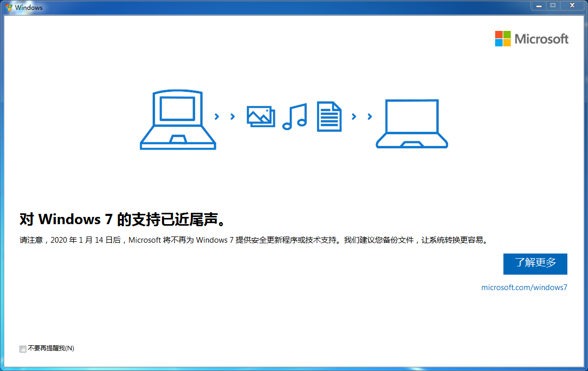
Task: Click the old open laptop illustration
Action: [x=178, y=120]
